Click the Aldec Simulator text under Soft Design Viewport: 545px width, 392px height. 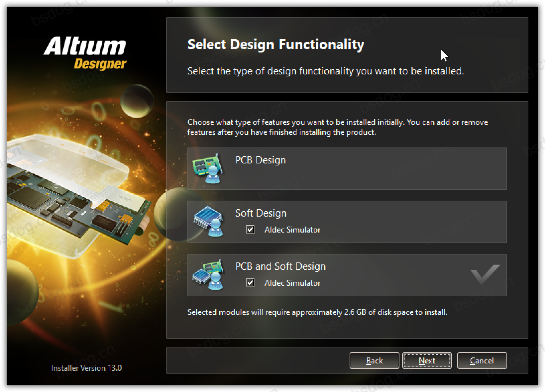(292, 230)
